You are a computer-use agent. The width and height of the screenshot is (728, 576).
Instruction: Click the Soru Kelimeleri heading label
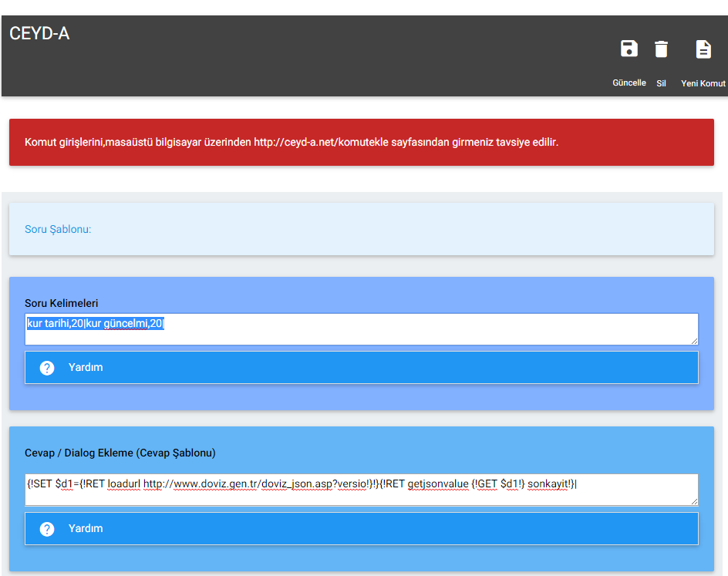point(62,303)
